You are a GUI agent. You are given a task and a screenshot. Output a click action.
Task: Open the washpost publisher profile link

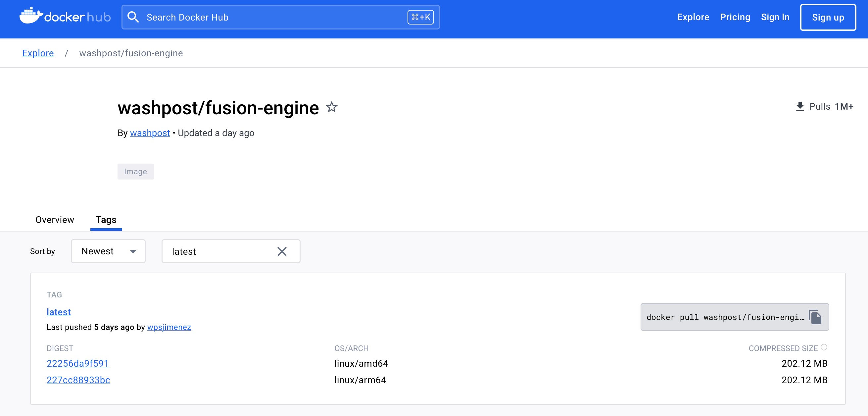click(x=150, y=133)
